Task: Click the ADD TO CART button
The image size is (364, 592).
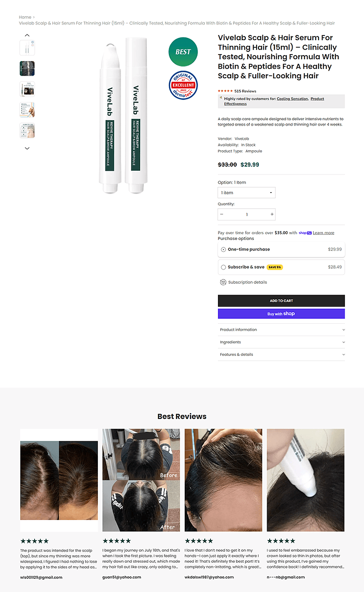Action: coord(281,301)
